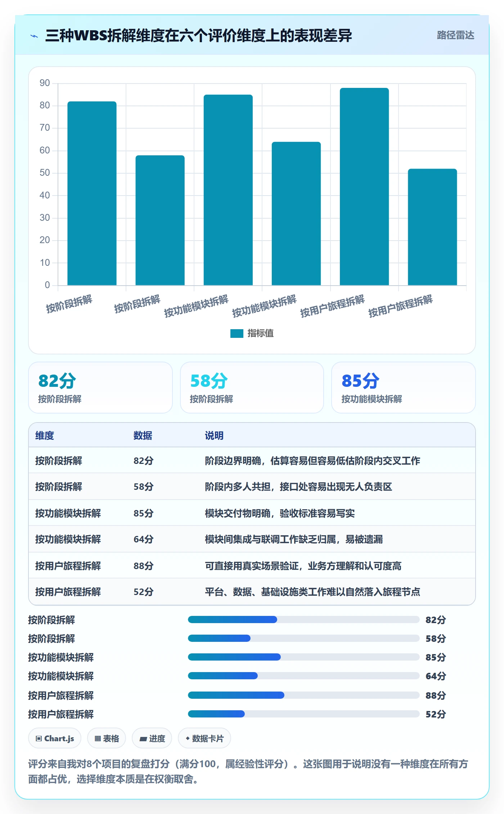Click the chart bar reaching 64
The image size is (504, 814).
(x=296, y=214)
